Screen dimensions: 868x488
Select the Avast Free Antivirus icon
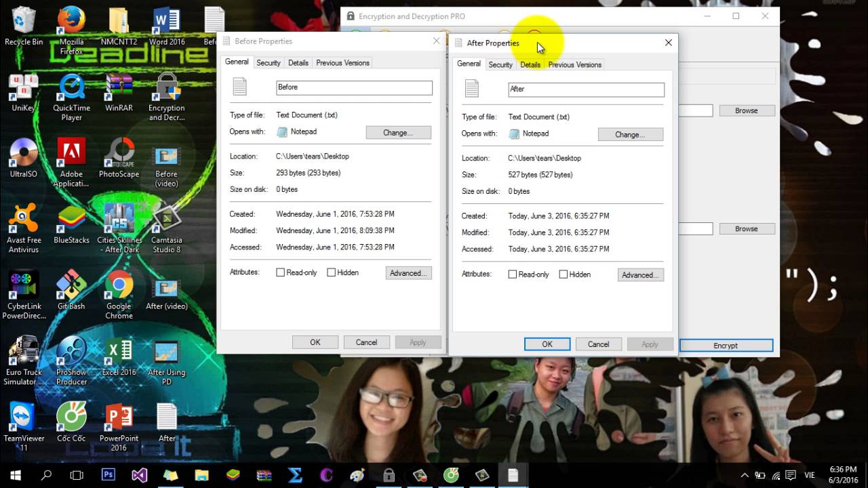(x=24, y=230)
